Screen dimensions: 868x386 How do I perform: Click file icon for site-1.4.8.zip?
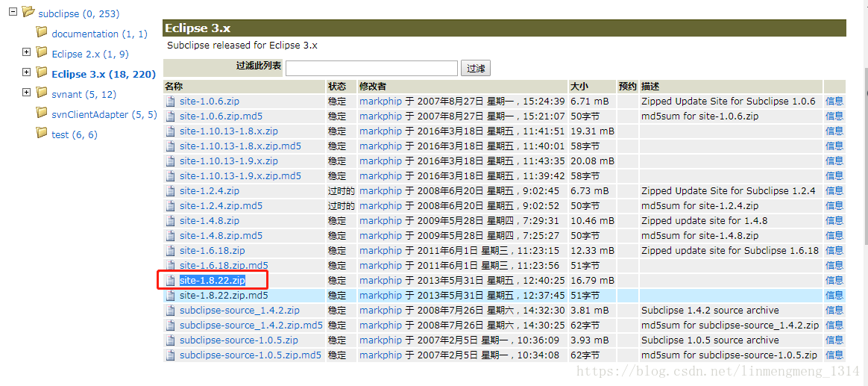[x=171, y=221]
